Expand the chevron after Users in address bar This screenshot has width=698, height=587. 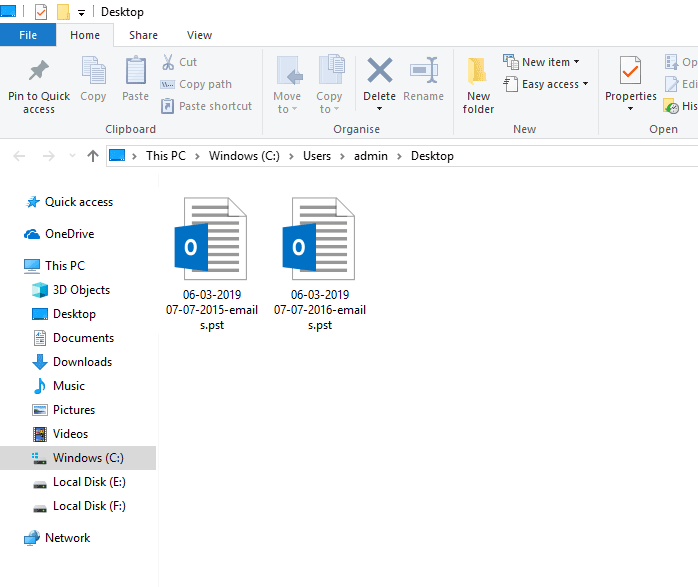342,156
